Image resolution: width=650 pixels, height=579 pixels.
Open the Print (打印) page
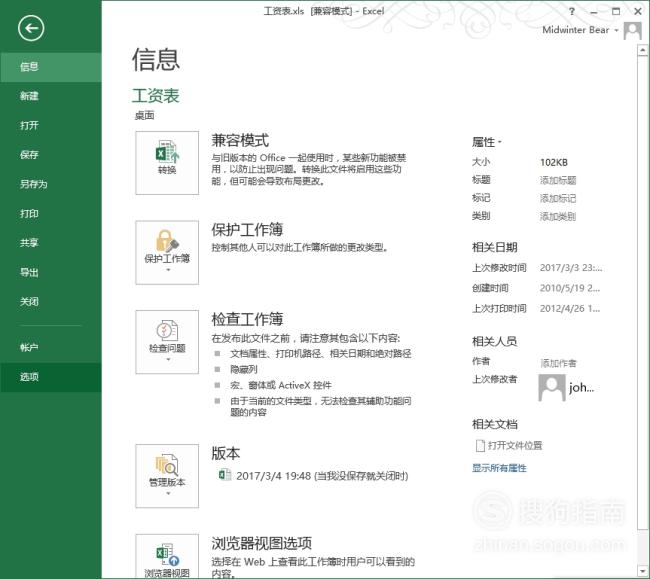pos(51,214)
